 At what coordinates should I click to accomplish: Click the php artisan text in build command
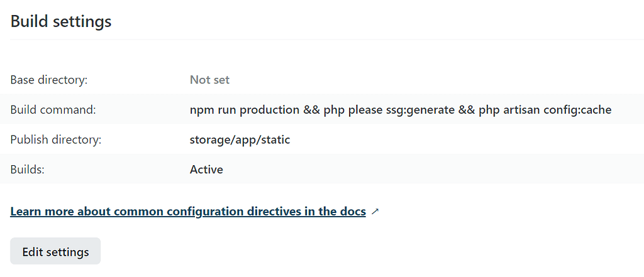tap(509, 110)
